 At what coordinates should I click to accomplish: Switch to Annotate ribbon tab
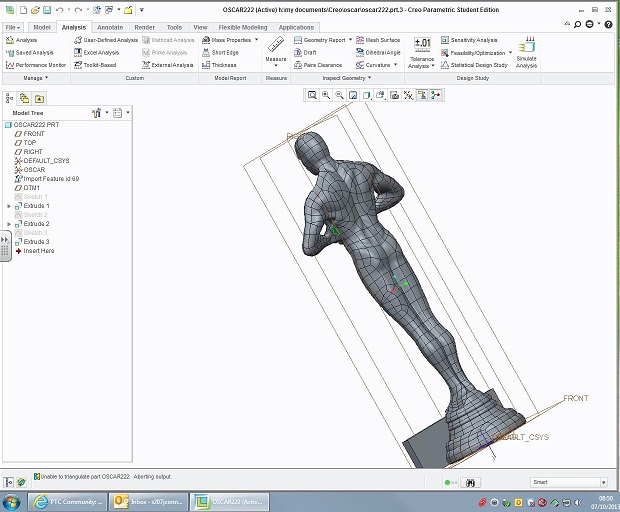coord(110,27)
